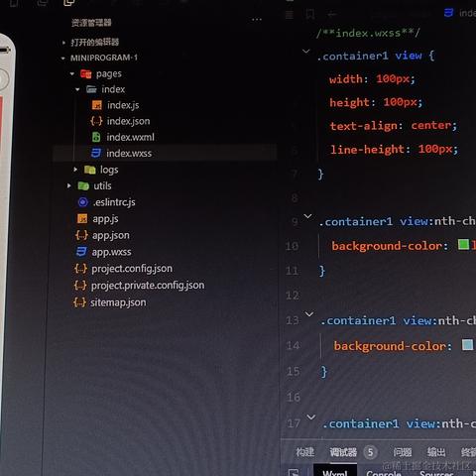Select the Sources debugger tab
Screen dimensions: 476x476
[x=436, y=473]
